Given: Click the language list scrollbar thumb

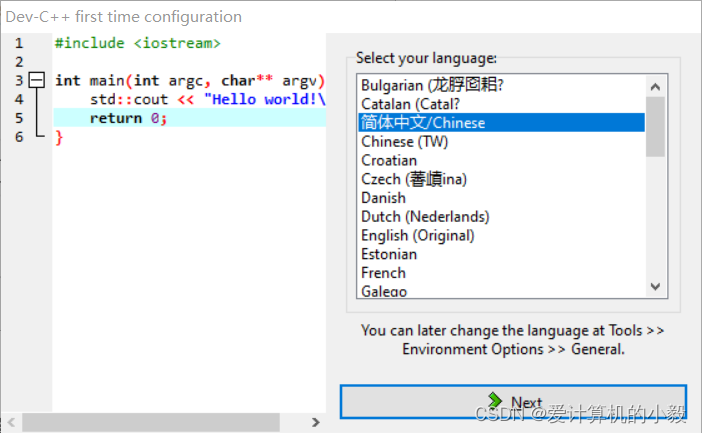Looking at the screenshot, I should coord(655,127).
